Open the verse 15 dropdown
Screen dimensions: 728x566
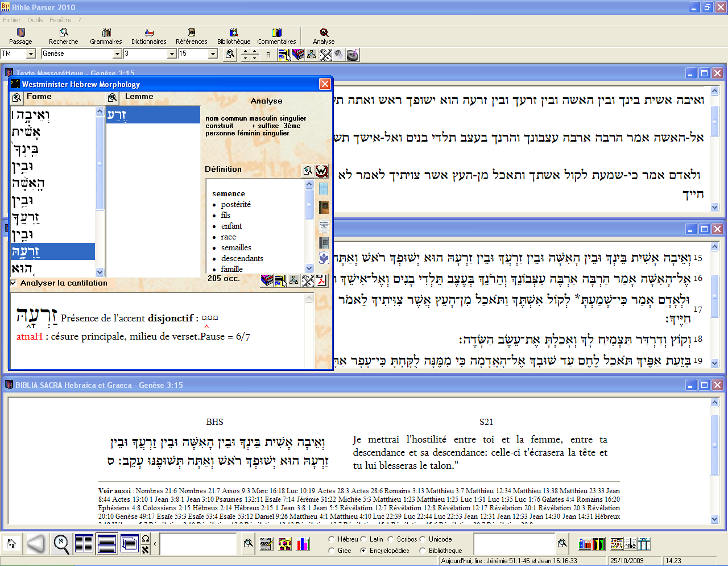tap(213, 53)
